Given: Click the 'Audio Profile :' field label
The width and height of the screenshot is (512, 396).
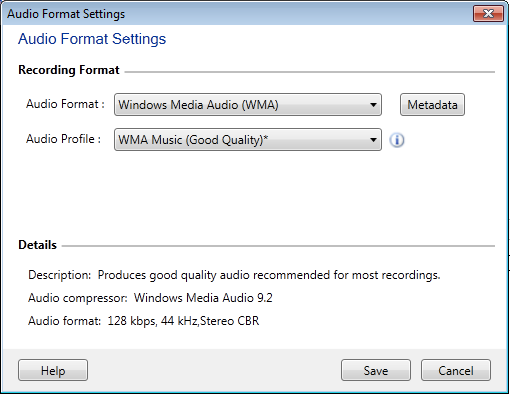Looking at the screenshot, I should (63, 139).
